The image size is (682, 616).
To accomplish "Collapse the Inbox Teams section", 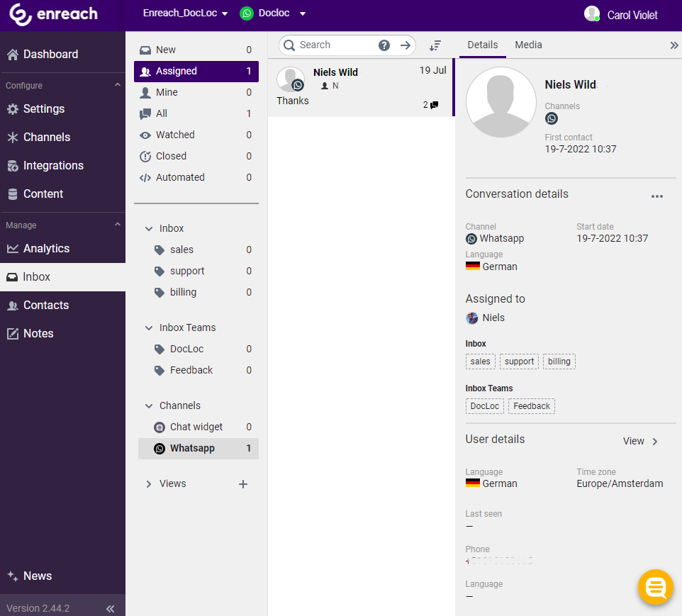I will pyautogui.click(x=149, y=327).
